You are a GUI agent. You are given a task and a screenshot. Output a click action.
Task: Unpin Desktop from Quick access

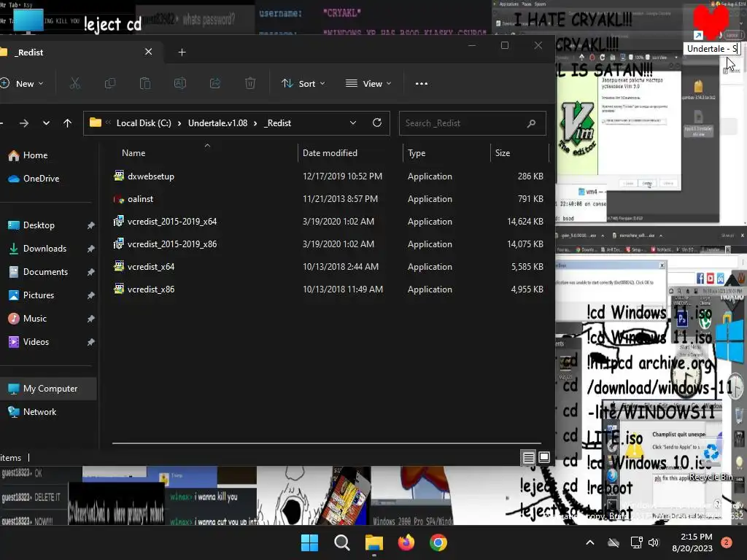[x=90, y=225]
